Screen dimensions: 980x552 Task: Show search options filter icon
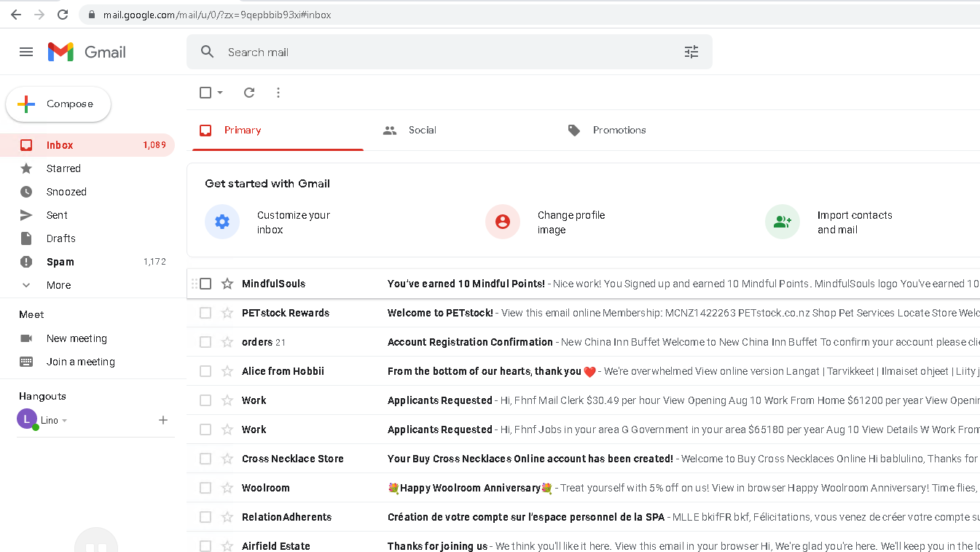pyautogui.click(x=691, y=52)
